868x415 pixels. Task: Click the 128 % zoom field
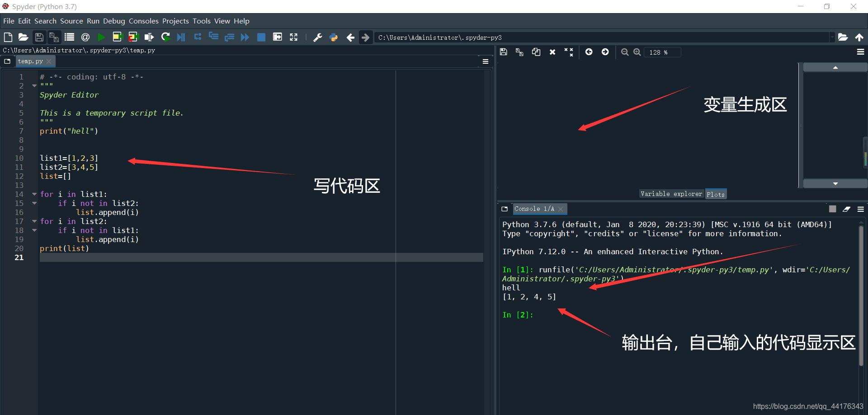point(662,52)
